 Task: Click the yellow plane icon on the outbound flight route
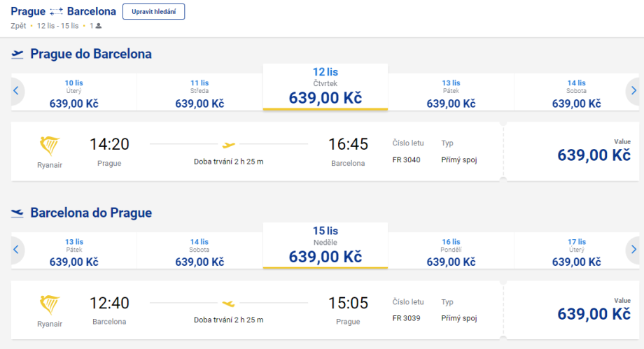click(x=229, y=145)
